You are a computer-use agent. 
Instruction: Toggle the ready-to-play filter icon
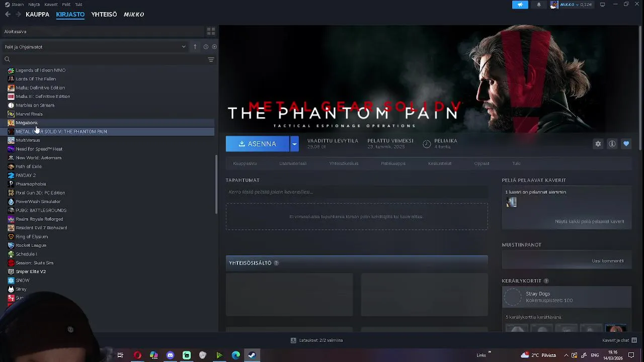click(214, 47)
